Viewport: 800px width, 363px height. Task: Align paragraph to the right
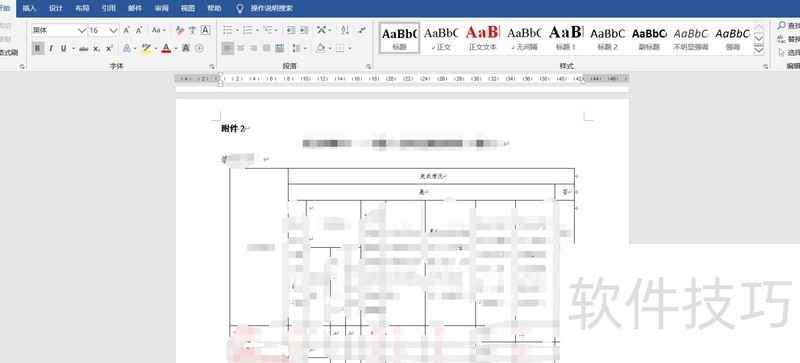tap(254, 49)
